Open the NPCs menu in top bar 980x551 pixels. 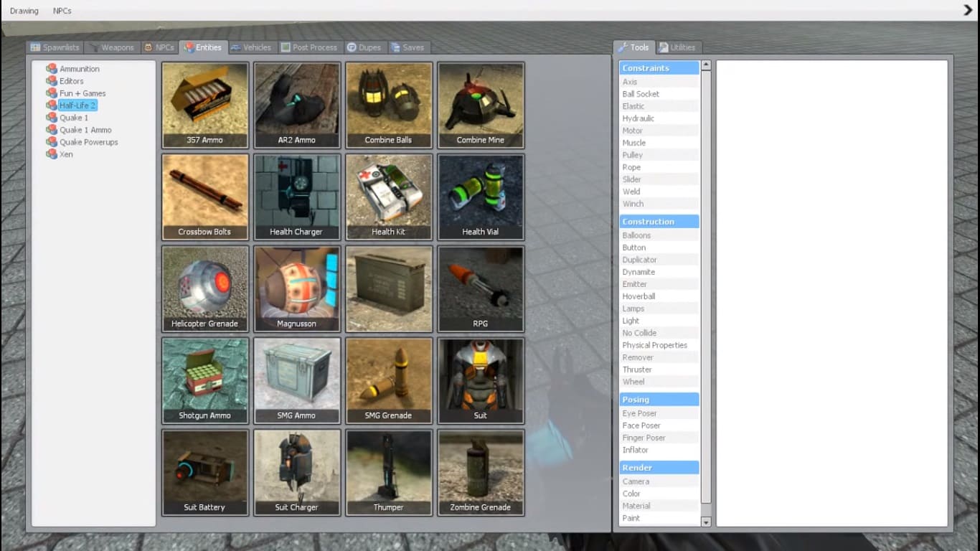pyautogui.click(x=62, y=11)
